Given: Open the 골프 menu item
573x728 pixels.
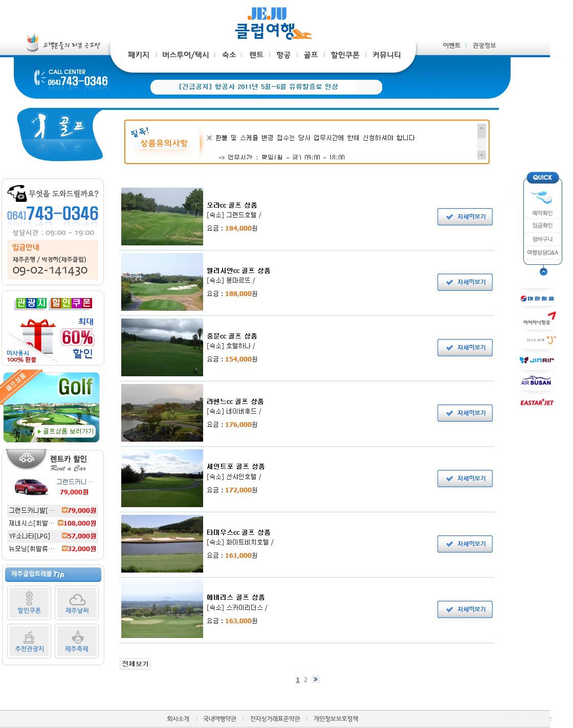Looking at the screenshot, I should pos(311,55).
